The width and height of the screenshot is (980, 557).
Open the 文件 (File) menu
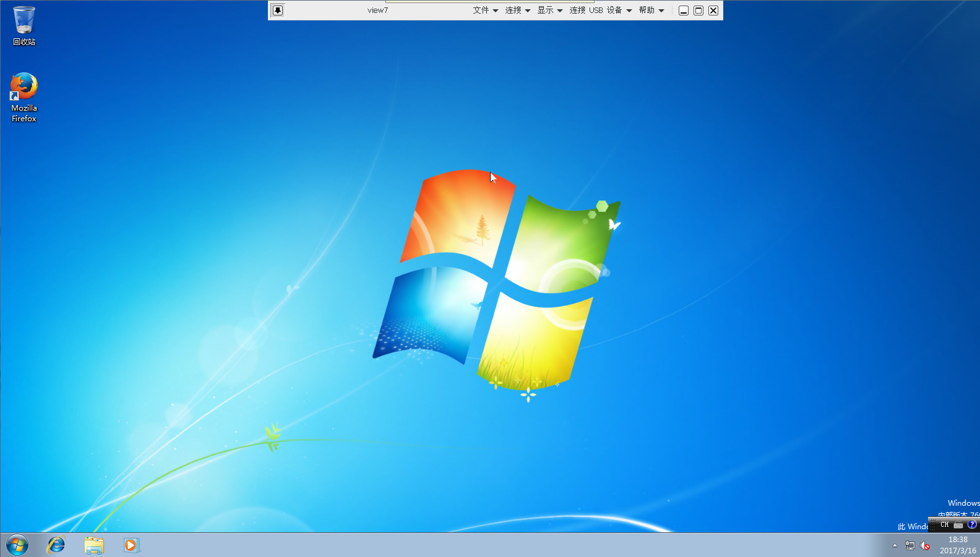pyautogui.click(x=486, y=11)
